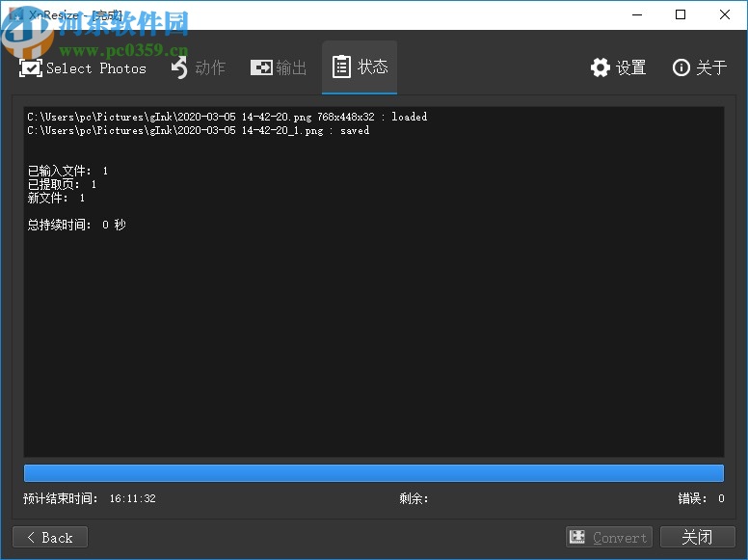748x560 pixels.
Task: Maximize the XnResize window
Action: (681, 14)
